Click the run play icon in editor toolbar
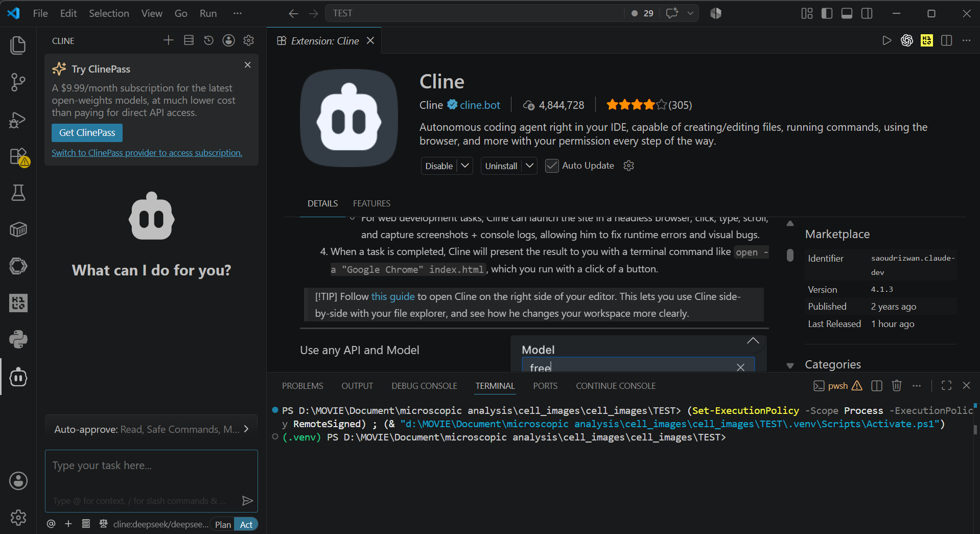This screenshot has height=534, width=980. click(x=886, y=41)
